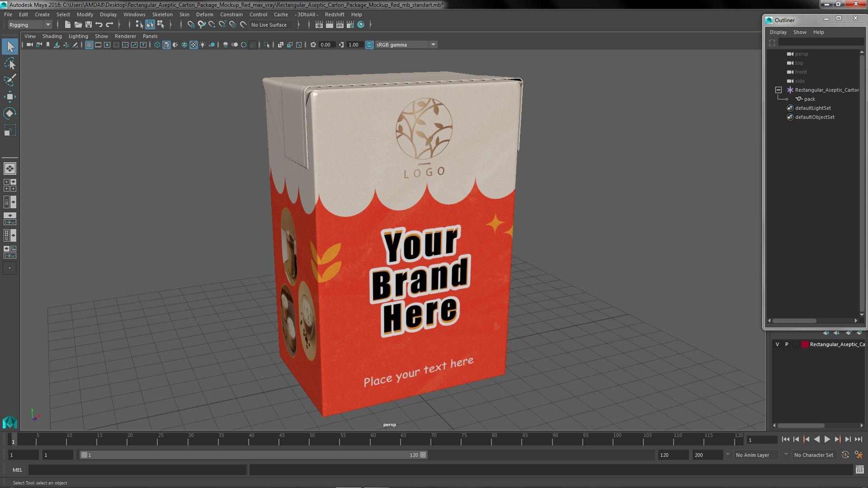The image size is (868, 488).
Task: Activate the Scale tool
Action: pyautogui.click(x=10, y=130)
